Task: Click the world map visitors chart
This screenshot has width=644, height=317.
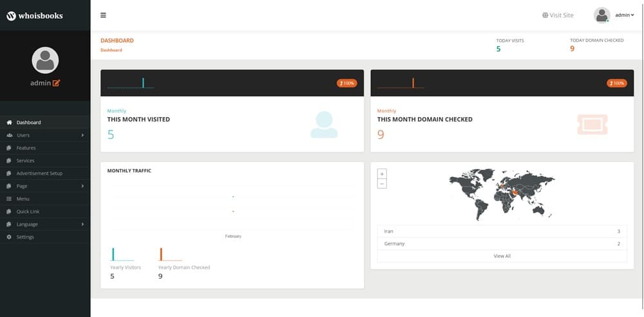Action: 502,194
